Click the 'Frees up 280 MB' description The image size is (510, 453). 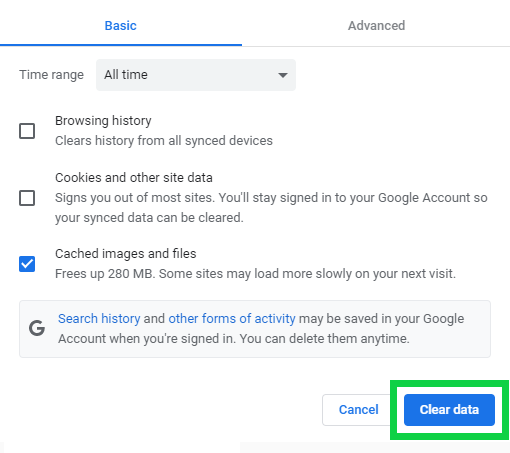click(x=255, y=274)
